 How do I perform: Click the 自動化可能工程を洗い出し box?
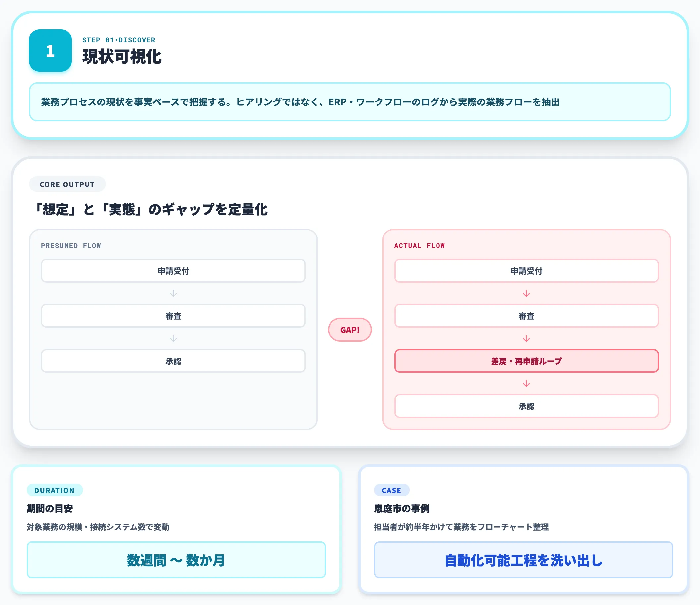[523, 560]
